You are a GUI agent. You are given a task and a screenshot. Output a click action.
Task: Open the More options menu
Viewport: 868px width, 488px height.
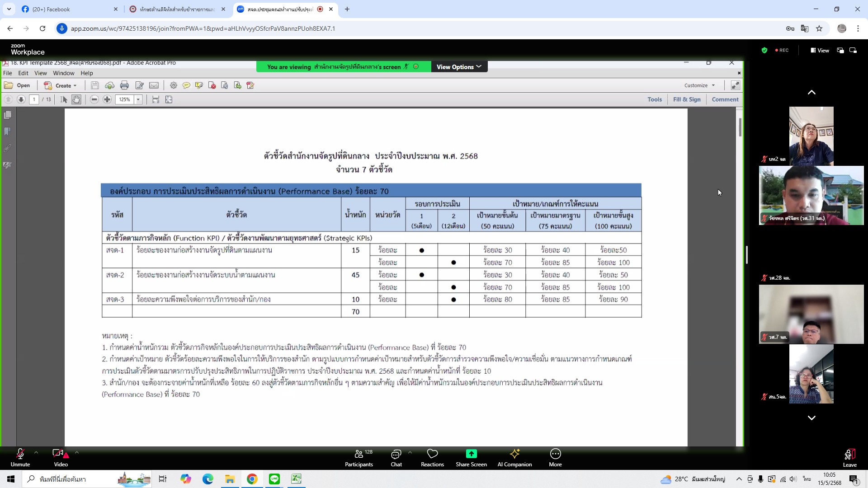555,458
